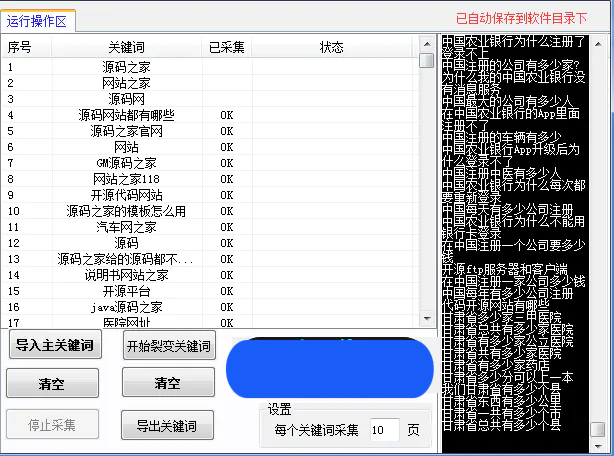614x456 pixels.
Task: Click 清空 button below 开始裂变关键词
Action: click(168, 383)
